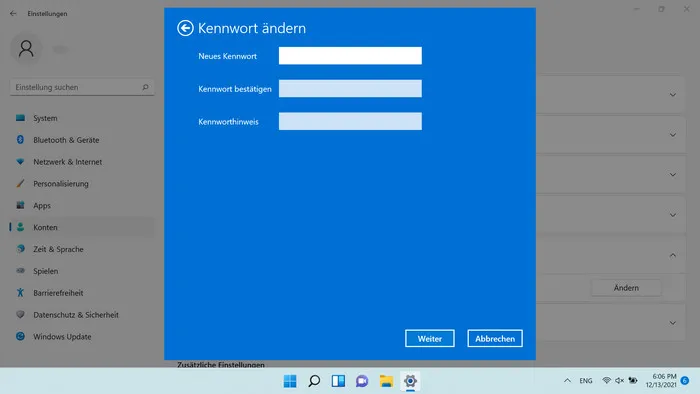
Task: Open Teams Chat from taskbar
Action: click(362, 381)
